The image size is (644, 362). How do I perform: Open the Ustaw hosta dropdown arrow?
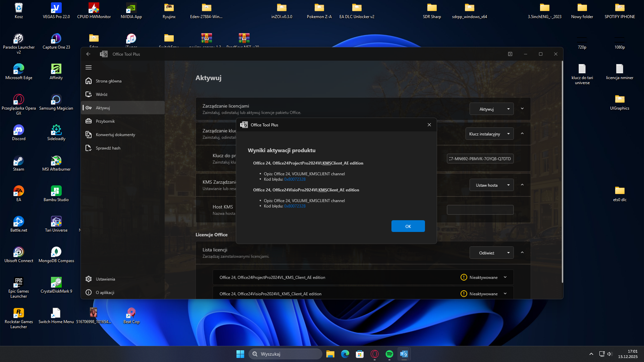pos(508,185)
